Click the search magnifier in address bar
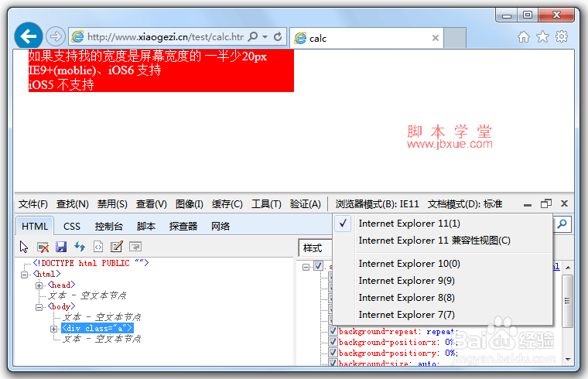The image size is (588, 379). pos(253,36)
